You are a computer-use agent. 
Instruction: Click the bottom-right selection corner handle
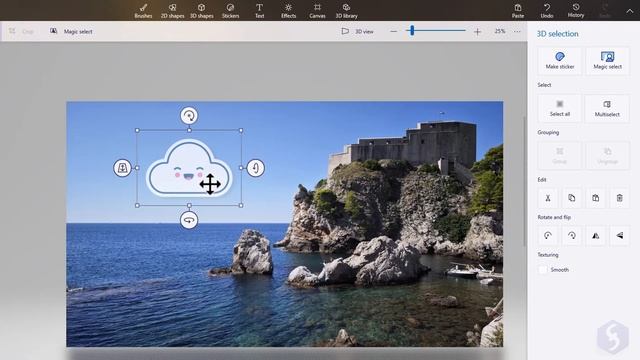point(241,205)
